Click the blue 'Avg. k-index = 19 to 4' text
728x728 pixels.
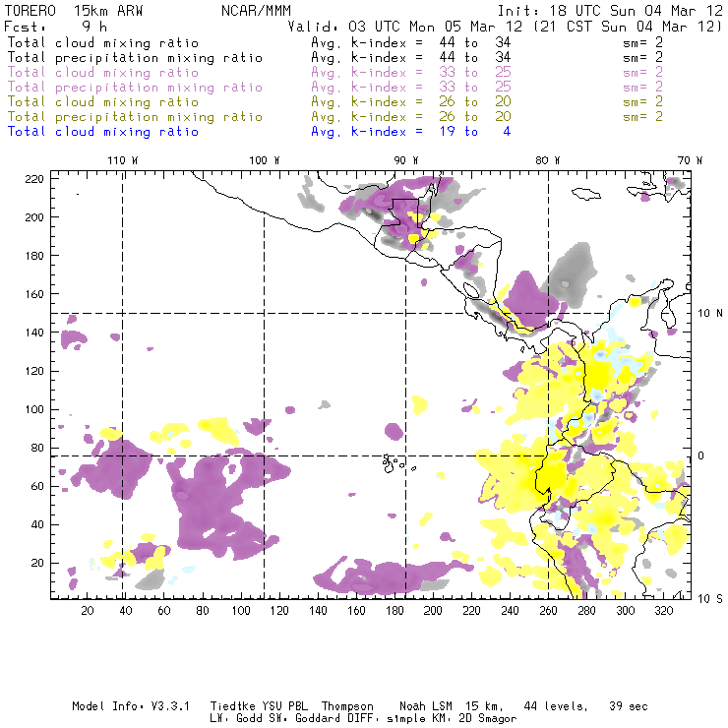pyautogui.click(x=411, y=132)
